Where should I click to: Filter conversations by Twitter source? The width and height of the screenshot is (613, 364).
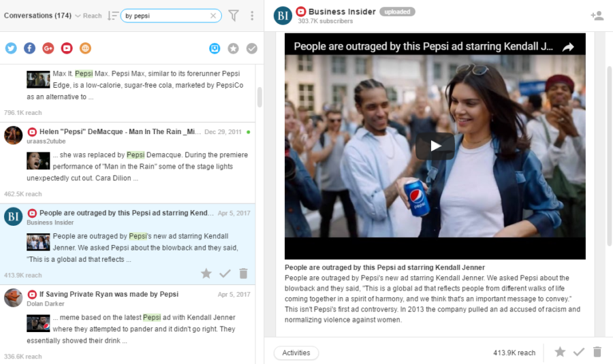click(11, 48)
